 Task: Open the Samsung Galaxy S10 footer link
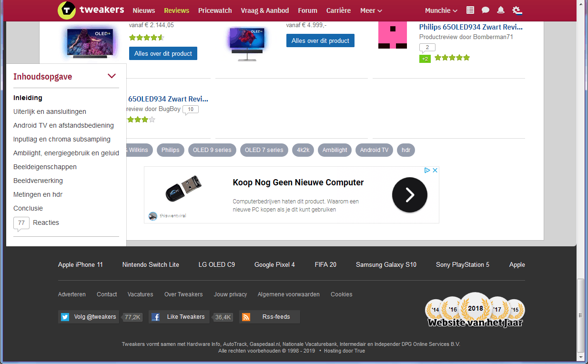(386, 264)
